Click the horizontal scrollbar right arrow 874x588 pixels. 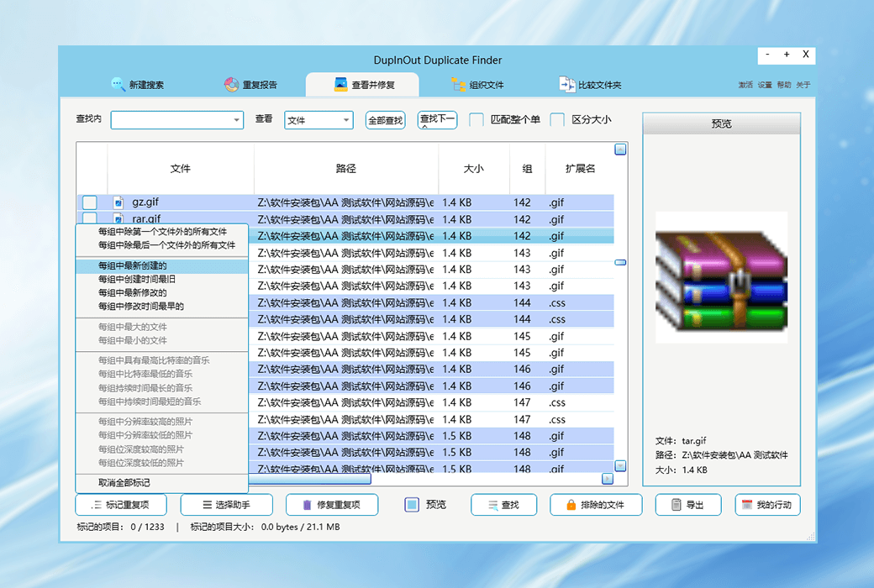click(x=608, y=479)
